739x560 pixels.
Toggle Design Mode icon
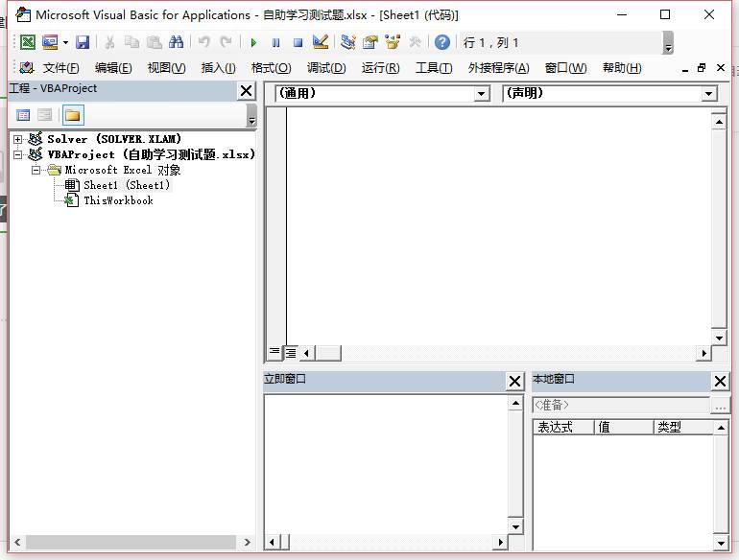(321, 42)
